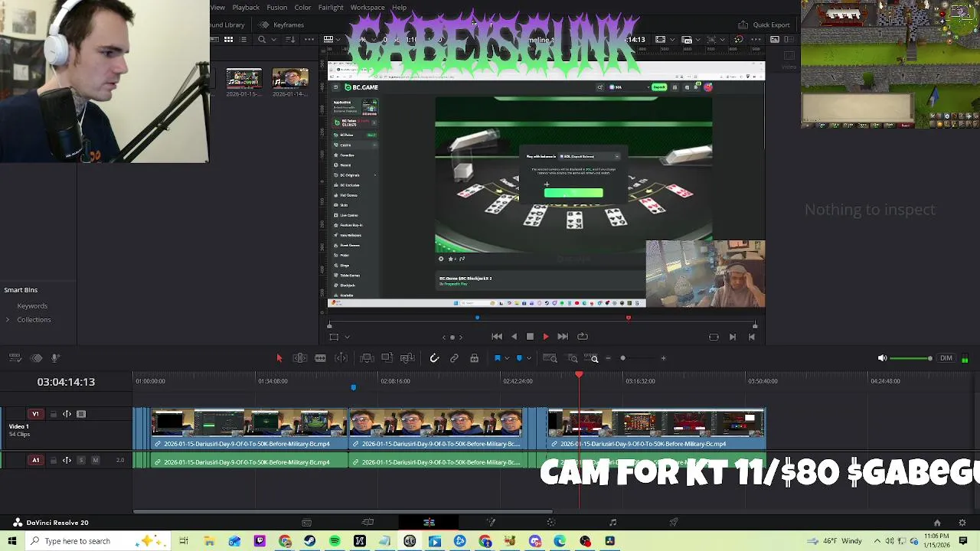
Task: Expand the Collections smart bin
Action: (x=8, y=320)
